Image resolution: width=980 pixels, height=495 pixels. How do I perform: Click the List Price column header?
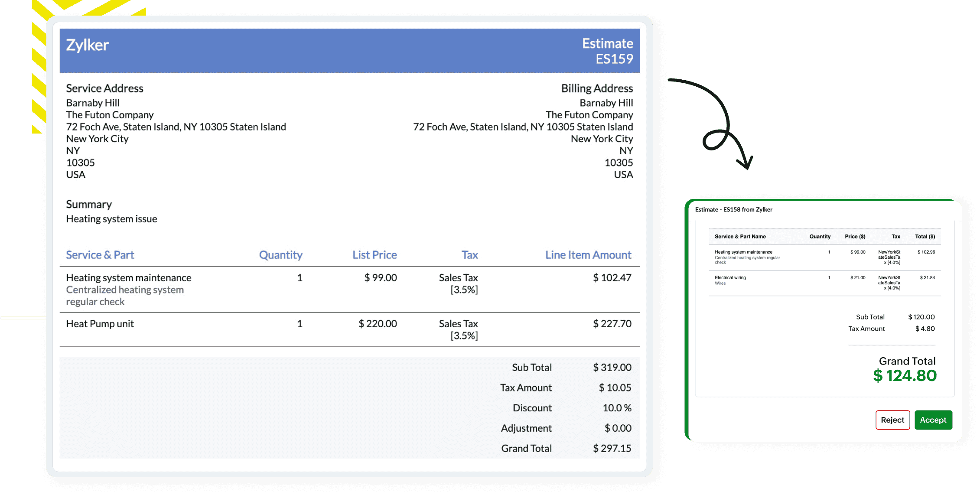point(374,255)
